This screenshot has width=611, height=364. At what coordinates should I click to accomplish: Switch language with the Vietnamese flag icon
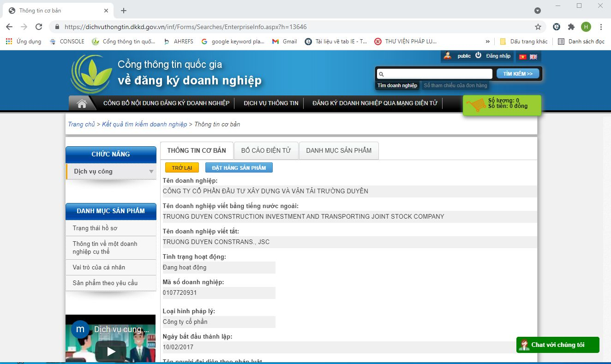point(523,57)
